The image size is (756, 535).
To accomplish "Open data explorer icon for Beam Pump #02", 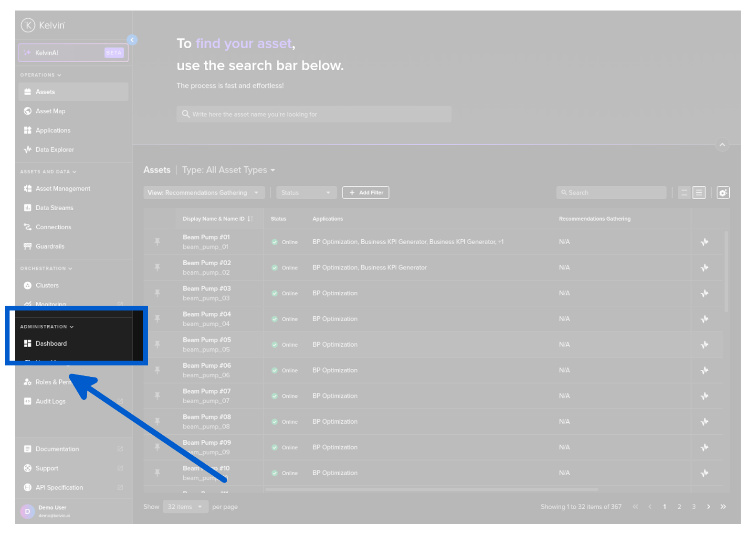I will [704, 268].
